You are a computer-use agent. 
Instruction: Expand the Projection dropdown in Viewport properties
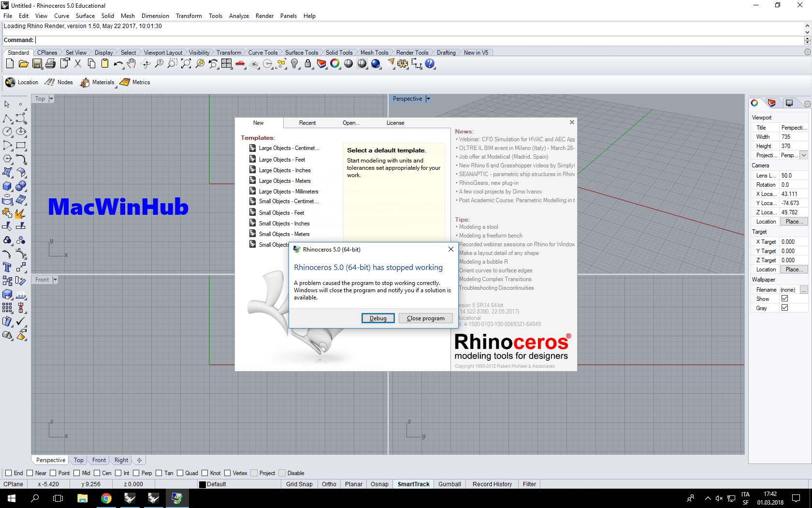click(804, 155)
